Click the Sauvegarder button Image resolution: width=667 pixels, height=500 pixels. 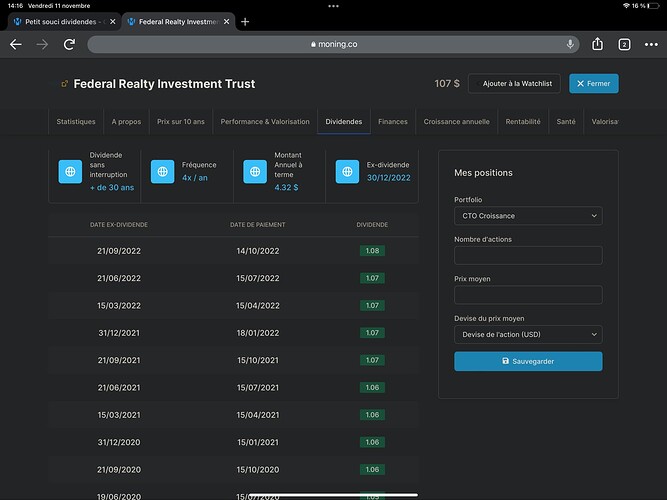tap(528, 361)
